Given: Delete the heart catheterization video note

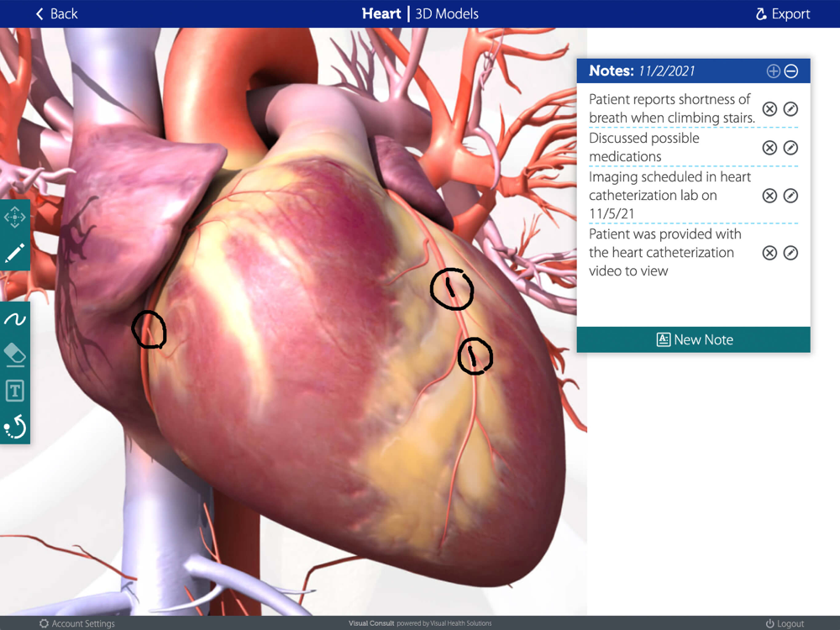Looking at the screenshot, I should click(x=769, y=253).
